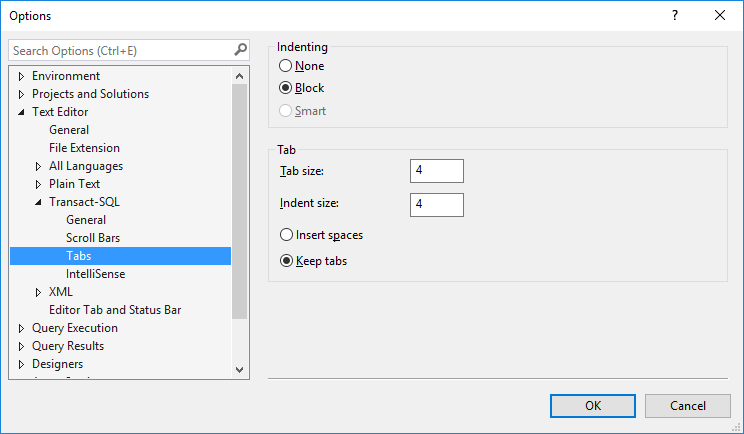Expand Query Execution node
This screenshot has width=744, height=434.
[21, 328]
